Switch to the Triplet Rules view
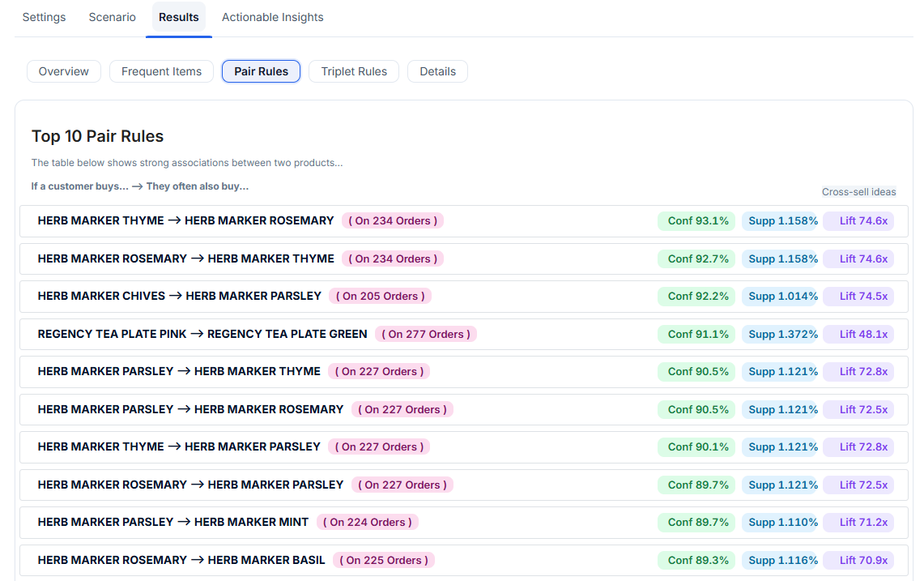924x581 pixels. tap(354, 71)
